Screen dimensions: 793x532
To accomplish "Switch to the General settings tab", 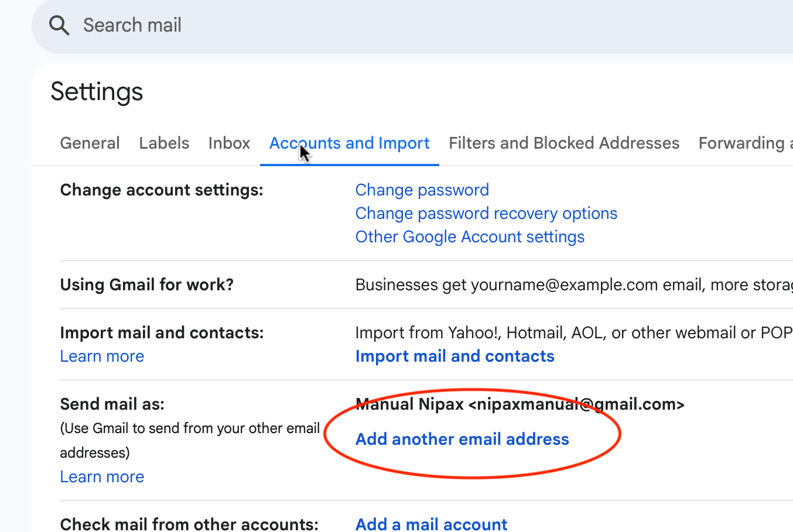I will coord(90,143).
